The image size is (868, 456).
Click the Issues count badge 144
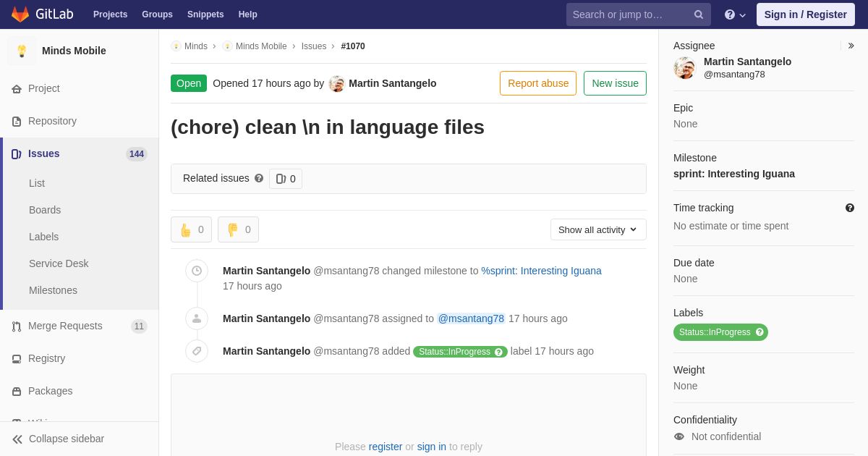pos(137,154)
